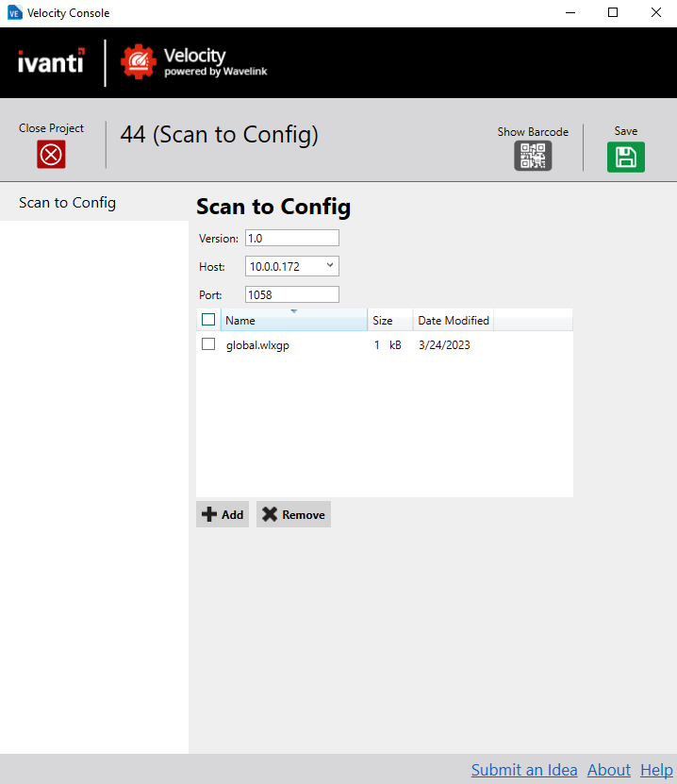Click the Ivanti logo in header

(52, 62)
